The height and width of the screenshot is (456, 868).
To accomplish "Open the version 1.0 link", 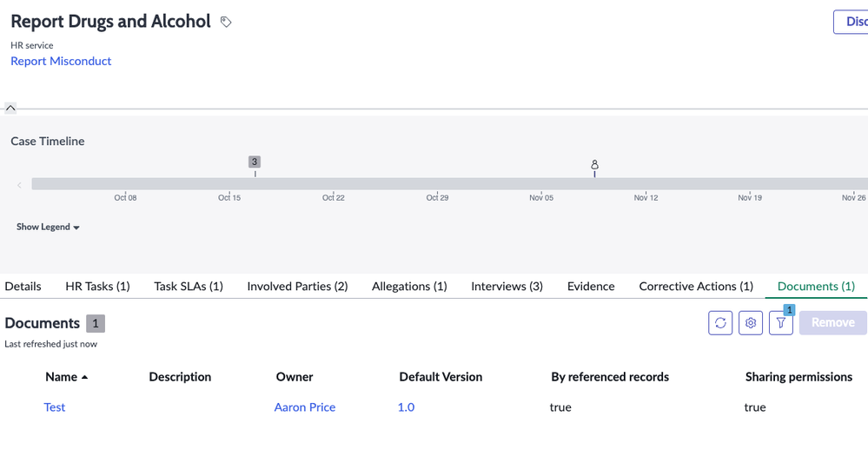I will click(406, 407).
